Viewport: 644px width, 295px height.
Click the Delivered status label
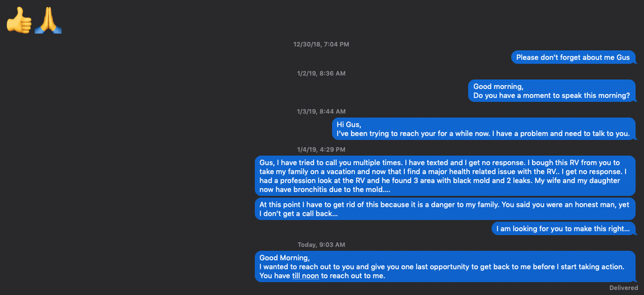[623, 288]
